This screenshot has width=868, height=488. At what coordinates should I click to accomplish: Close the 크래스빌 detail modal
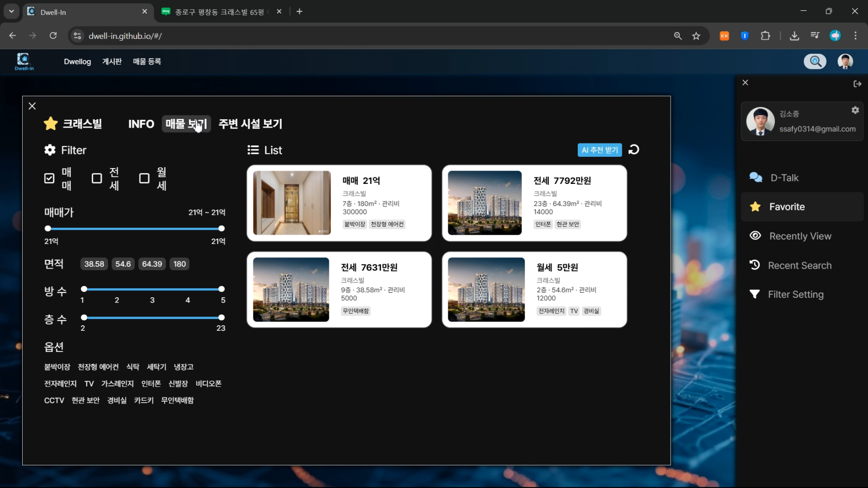tap(32, 106)
